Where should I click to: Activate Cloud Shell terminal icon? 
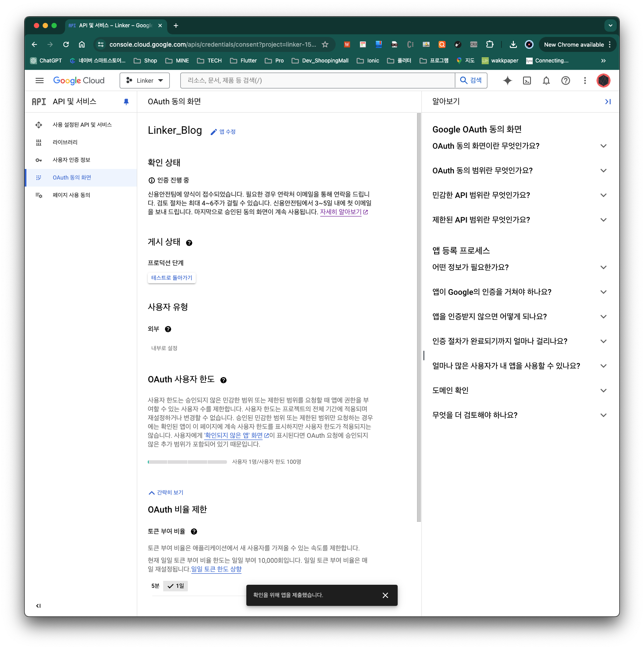coord(527,81)
